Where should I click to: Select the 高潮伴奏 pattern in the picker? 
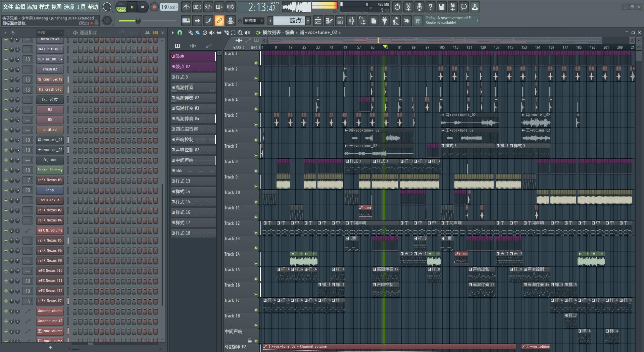coord(193,87)
